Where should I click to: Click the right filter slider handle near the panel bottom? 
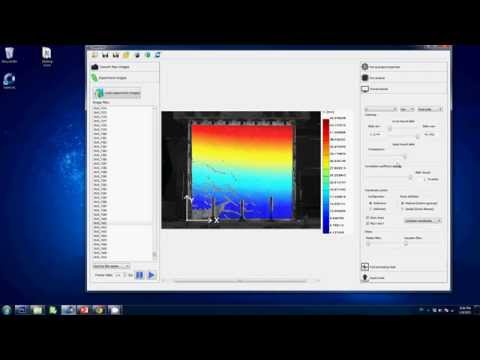pyautogui.click(x=406, y=244)
